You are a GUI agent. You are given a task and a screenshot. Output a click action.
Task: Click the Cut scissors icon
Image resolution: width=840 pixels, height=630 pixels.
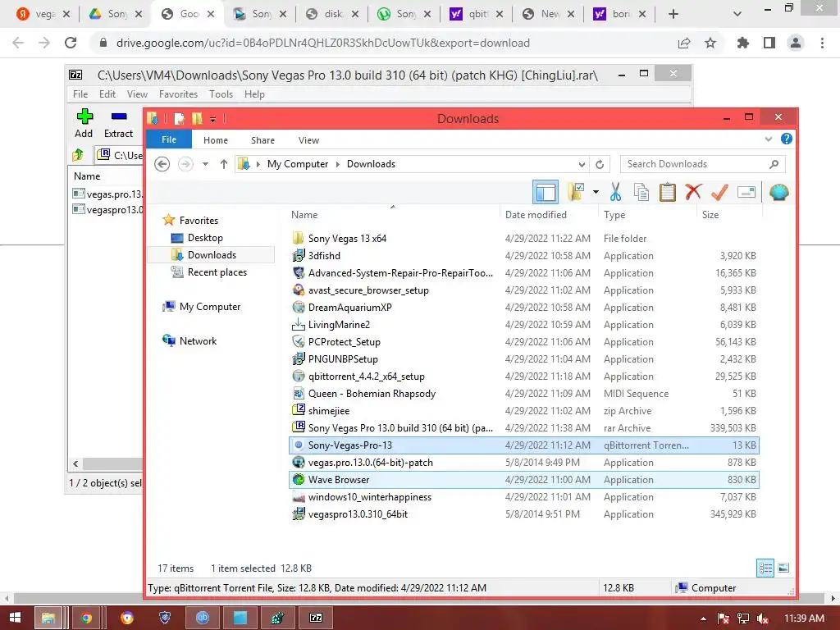(615, 192)
